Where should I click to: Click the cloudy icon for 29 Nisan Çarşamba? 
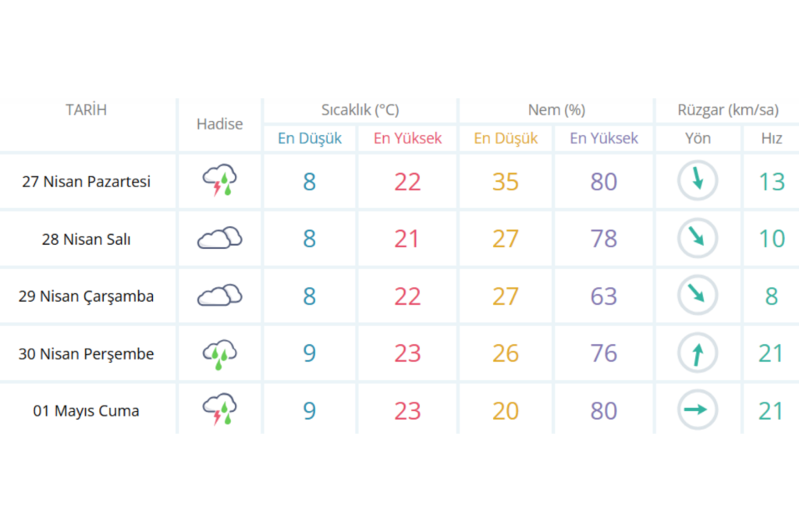coord(219,296)
